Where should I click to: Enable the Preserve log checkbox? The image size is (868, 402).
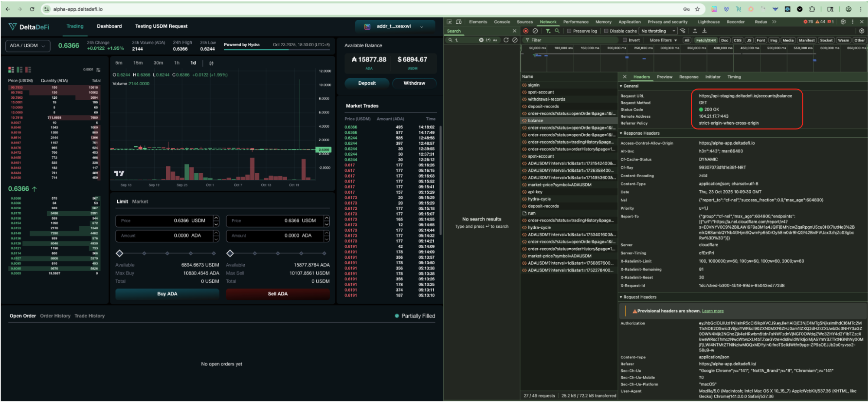569,31
